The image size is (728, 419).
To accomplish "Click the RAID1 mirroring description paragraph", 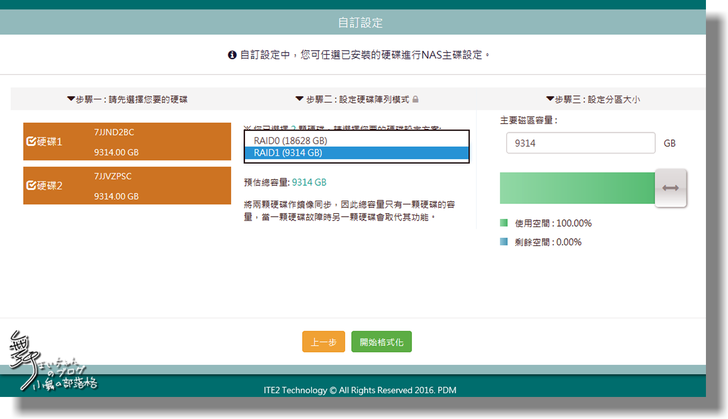I will pos(349,211).
